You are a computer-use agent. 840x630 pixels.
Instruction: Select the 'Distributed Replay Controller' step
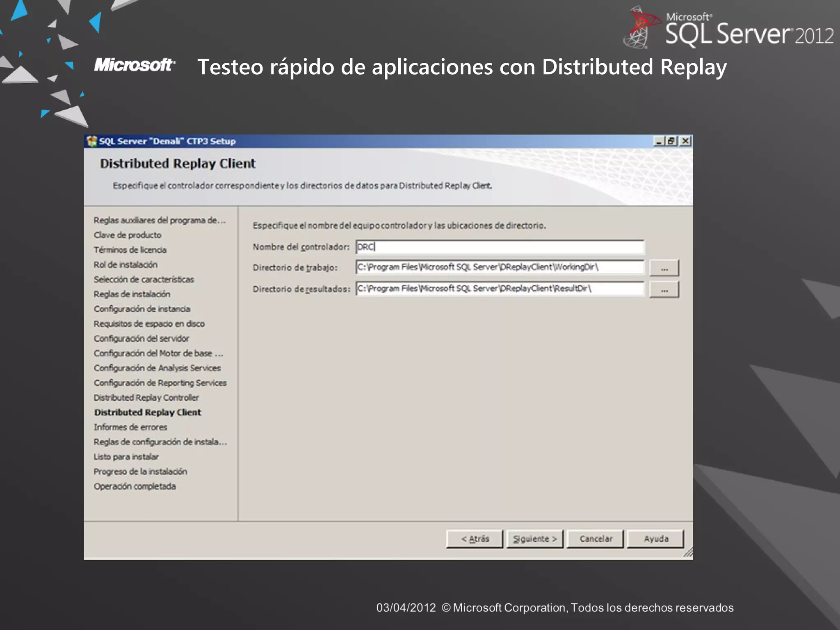click(146, 398)
